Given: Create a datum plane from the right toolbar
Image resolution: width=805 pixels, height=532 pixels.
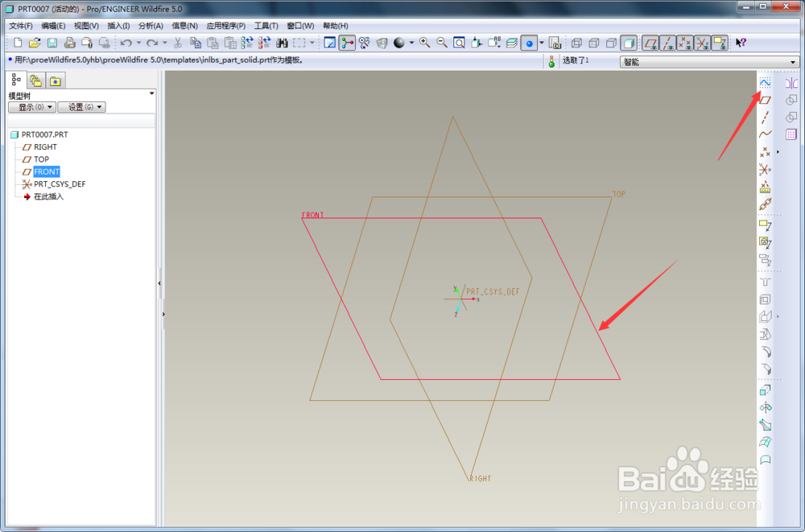Looking at the screenshot, I should click(765, 100).
